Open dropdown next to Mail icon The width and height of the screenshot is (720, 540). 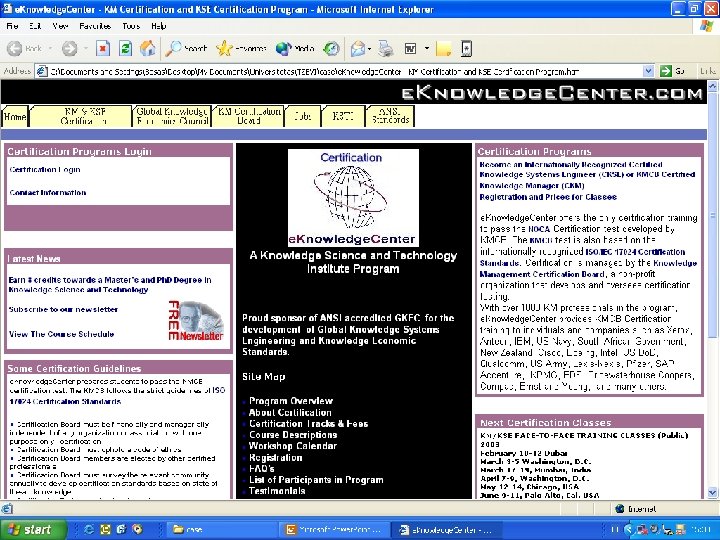click(370, 48)
